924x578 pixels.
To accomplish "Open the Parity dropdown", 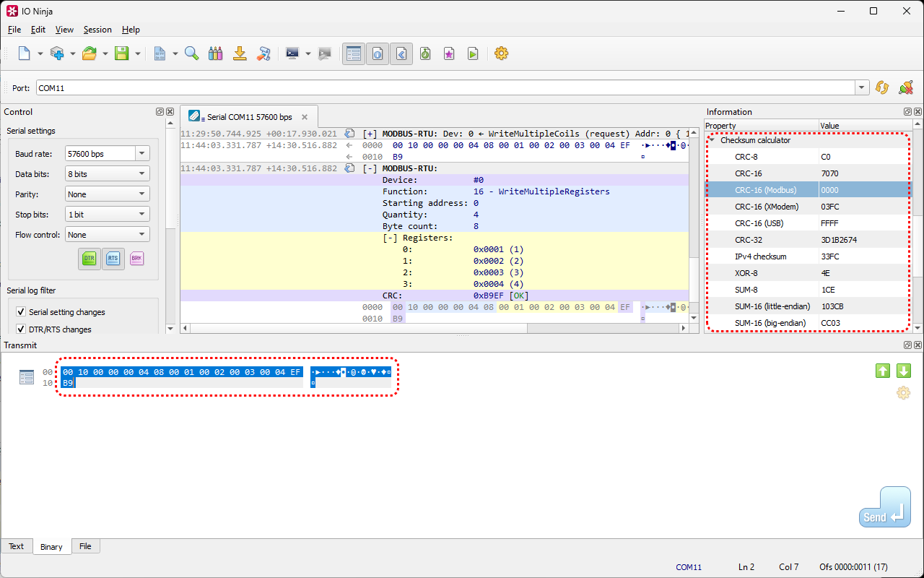I will coord(142,194).
